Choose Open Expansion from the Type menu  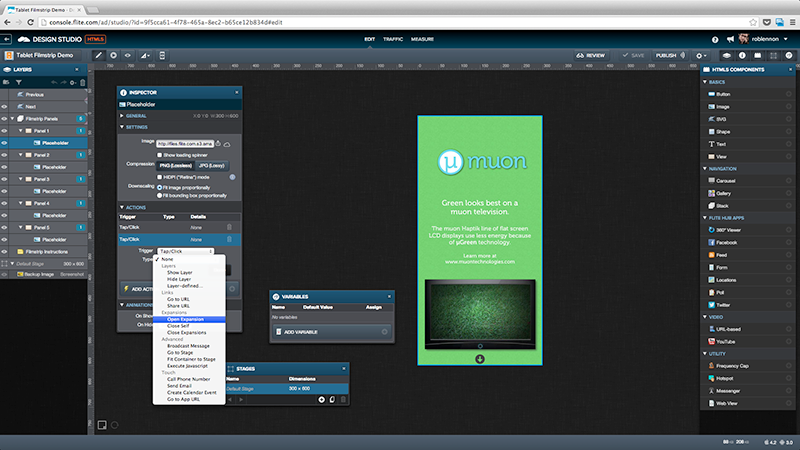(x=187, y=319)
